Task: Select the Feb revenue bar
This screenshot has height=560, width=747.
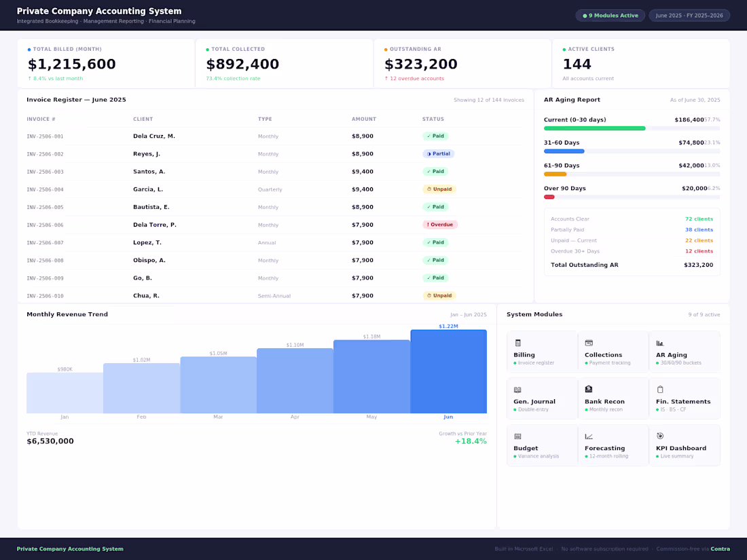Action: (x=141, y=388)
